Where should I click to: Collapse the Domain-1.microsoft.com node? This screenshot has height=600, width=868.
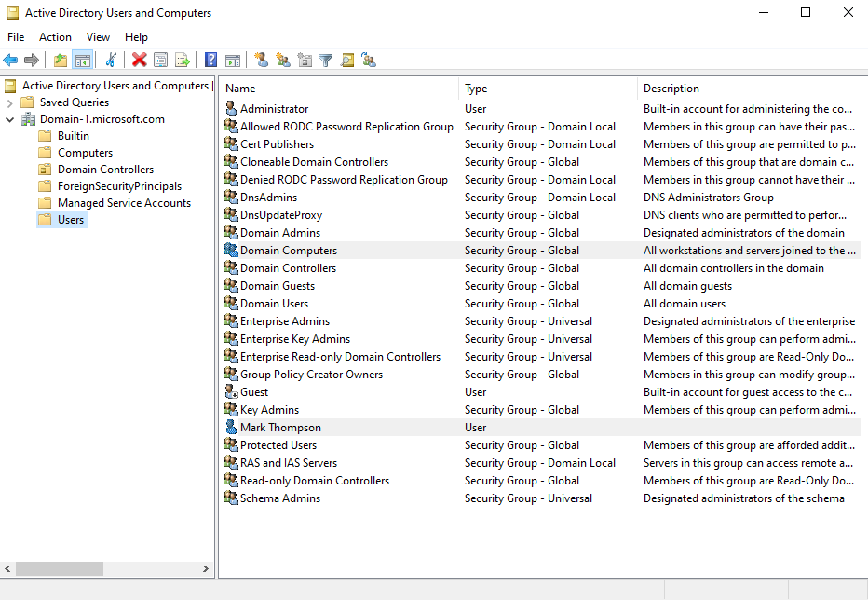(10, 118)
